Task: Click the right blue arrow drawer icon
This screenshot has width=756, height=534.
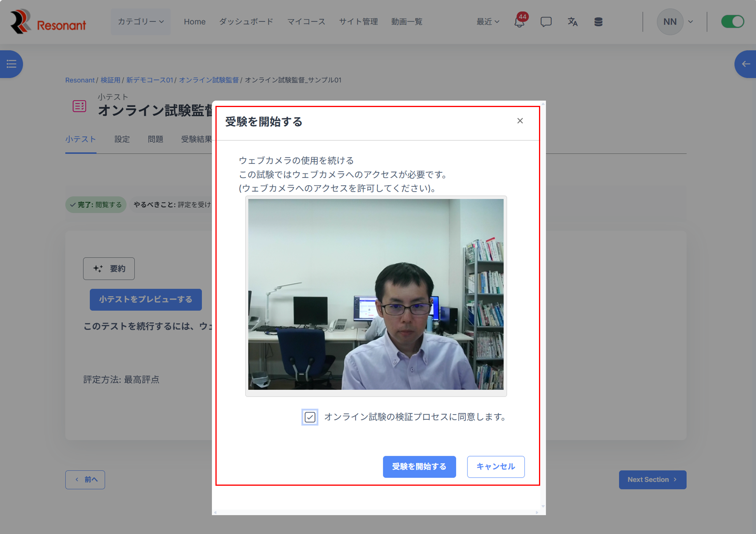Action: tap(745, 64)
